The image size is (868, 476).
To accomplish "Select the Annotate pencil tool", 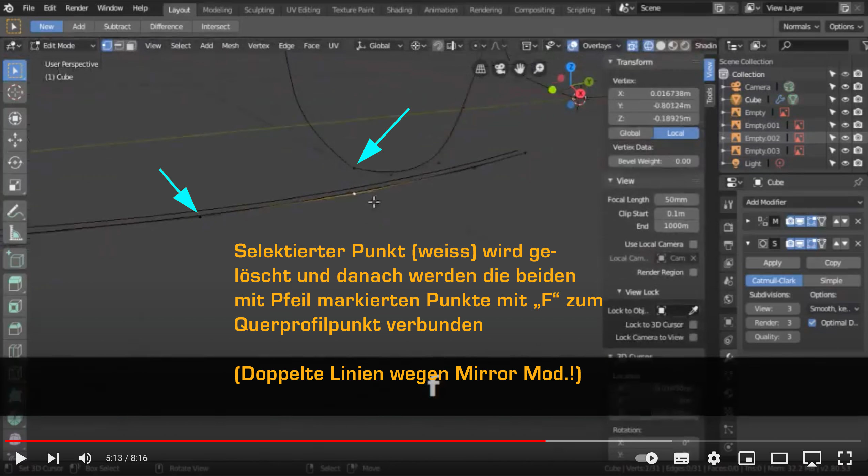I will [15, 211].
